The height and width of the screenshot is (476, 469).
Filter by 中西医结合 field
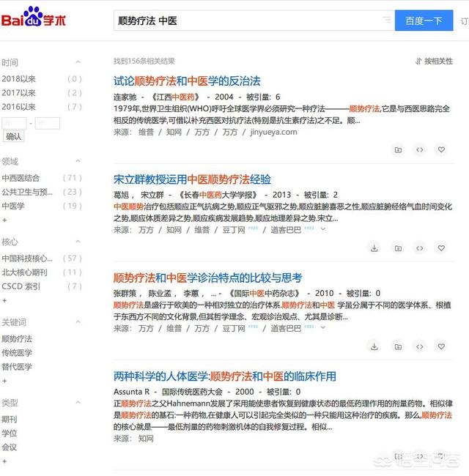tap(21, 178)
